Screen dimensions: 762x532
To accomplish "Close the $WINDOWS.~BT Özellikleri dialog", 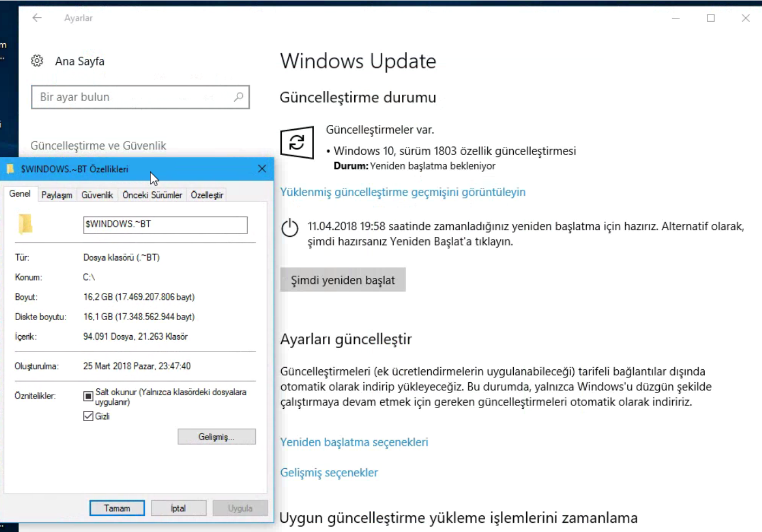I will 262,169.
